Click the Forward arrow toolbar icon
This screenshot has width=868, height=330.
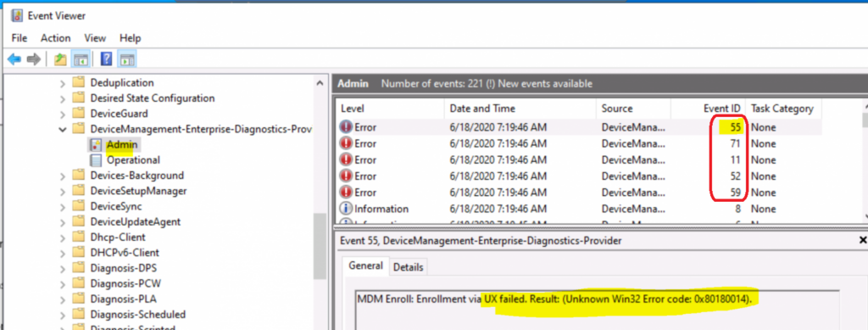[x=33, y=59]
